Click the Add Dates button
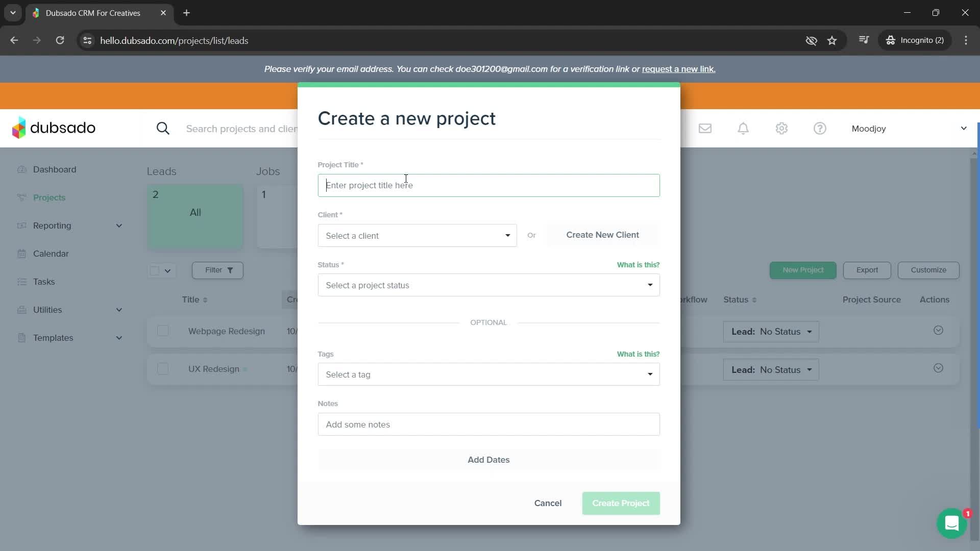 [x=488, y=460]
